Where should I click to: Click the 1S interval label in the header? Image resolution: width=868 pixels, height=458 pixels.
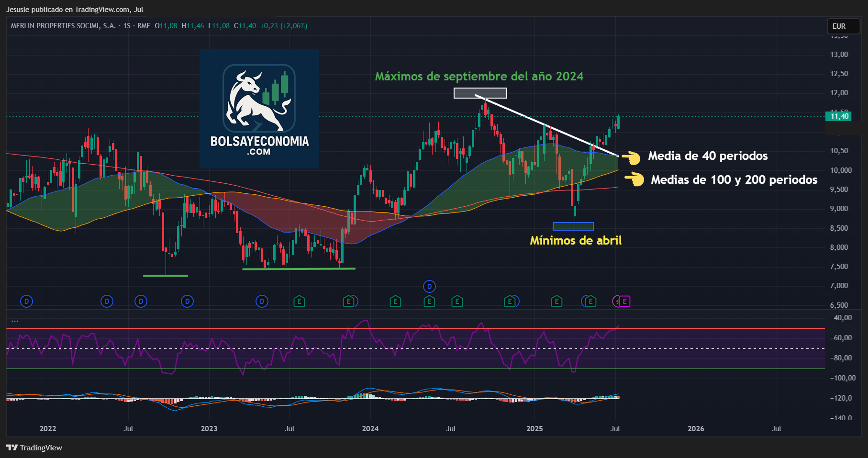pyautogui.click(x=127, y=26)
